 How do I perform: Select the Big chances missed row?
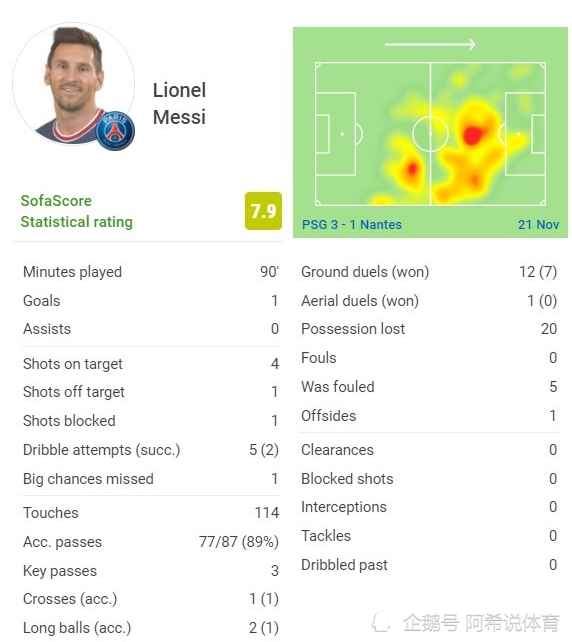(x=151, y=479)
